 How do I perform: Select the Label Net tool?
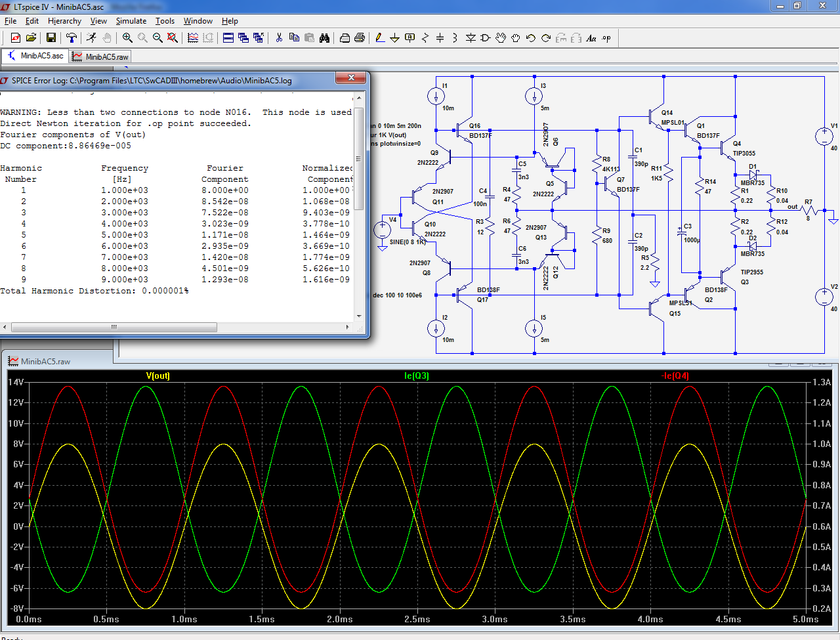tap(410, 38)
